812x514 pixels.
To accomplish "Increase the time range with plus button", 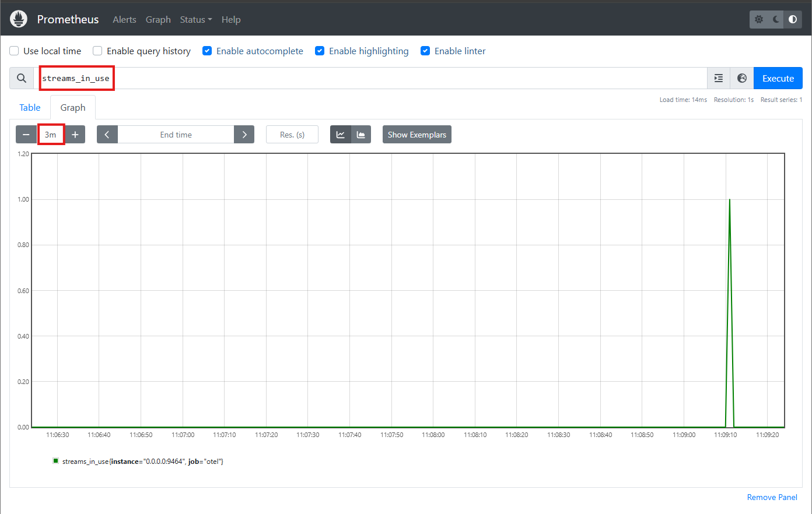I will point(75,135).
